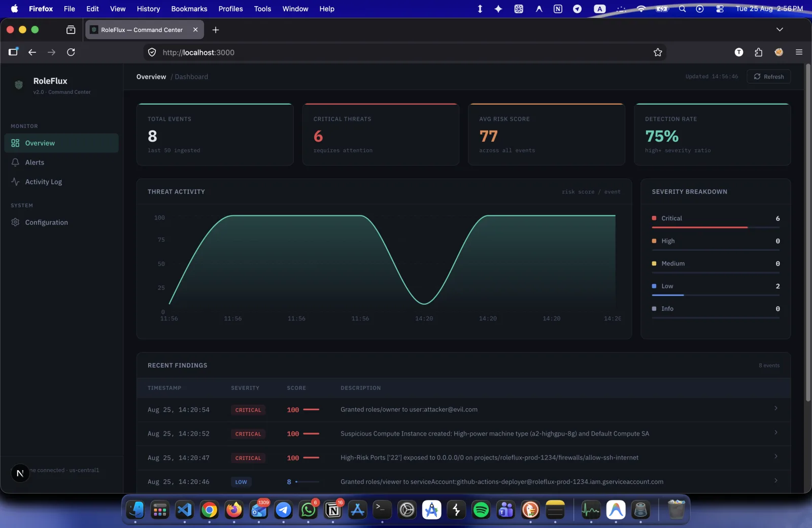Click the Critical severity progress bar
This screenshot has width=812, height=528.
(716, 227)
